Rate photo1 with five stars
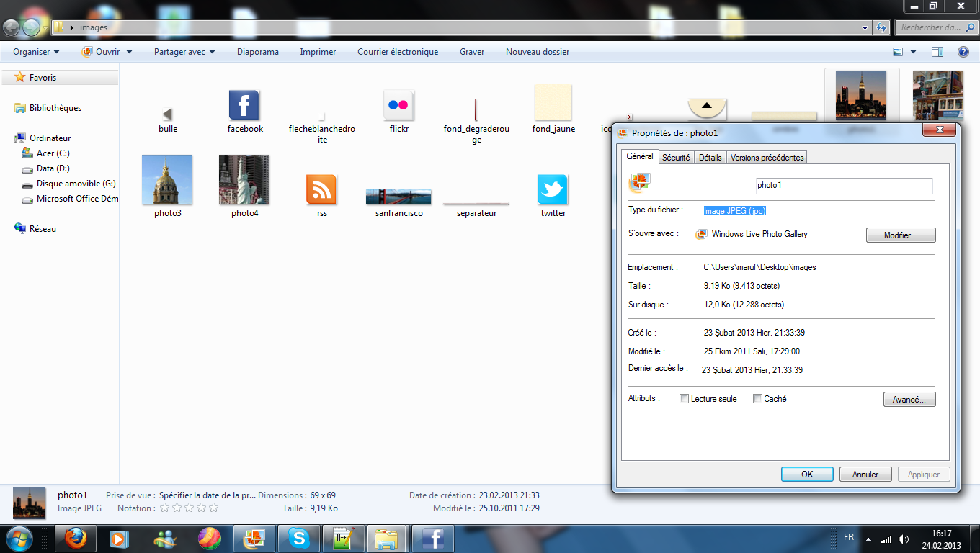 click(213, 508)
